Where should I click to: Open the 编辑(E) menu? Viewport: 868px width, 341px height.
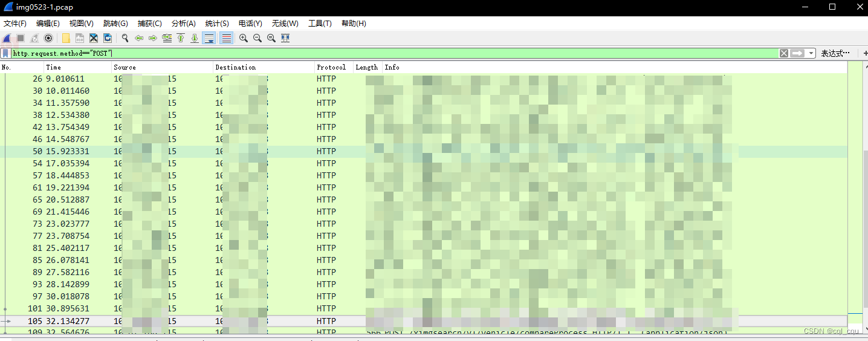coord(48,24)
